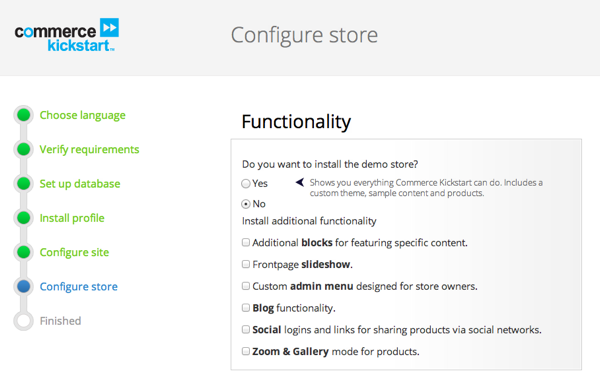The image size is (600, 379).
Task: Enable Social logins and sharing links
Action: tap(246, 329)
